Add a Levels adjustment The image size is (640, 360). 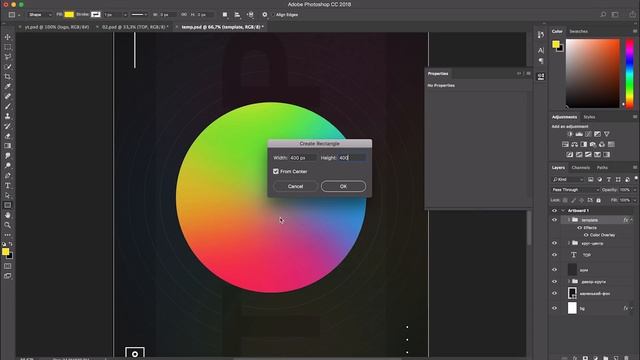pos(579,134)
